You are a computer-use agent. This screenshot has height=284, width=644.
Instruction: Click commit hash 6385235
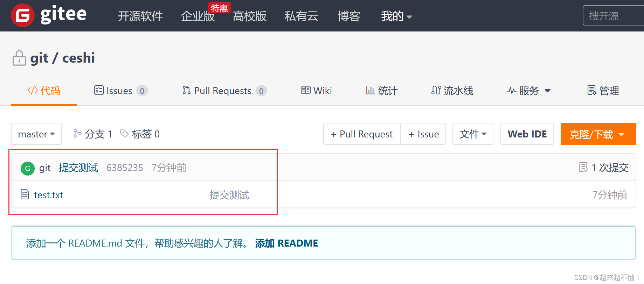pos(125,168)
